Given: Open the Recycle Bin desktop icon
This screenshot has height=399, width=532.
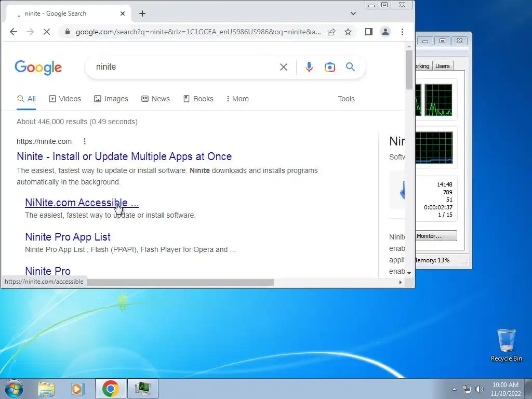Looking at the screenshot, I should click(506, 345).
